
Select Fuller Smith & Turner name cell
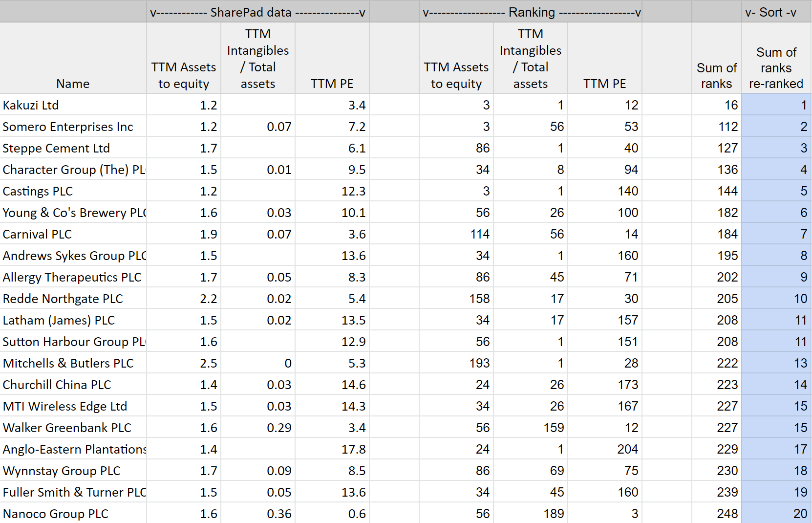[73, 492]
